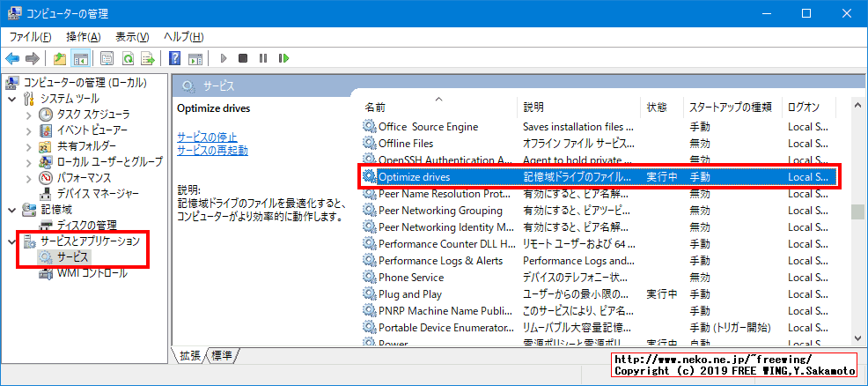Select the PNRP Machine Name Publication service
The width and height of the screenshot is (868, 386).
(599, 310)
